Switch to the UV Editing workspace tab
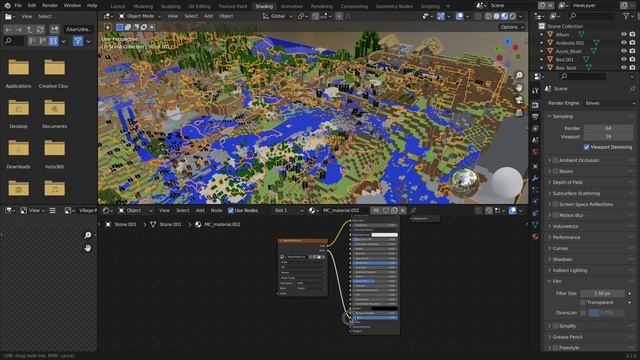Screen dimensions: 640x360 click(x=200, y=6)
